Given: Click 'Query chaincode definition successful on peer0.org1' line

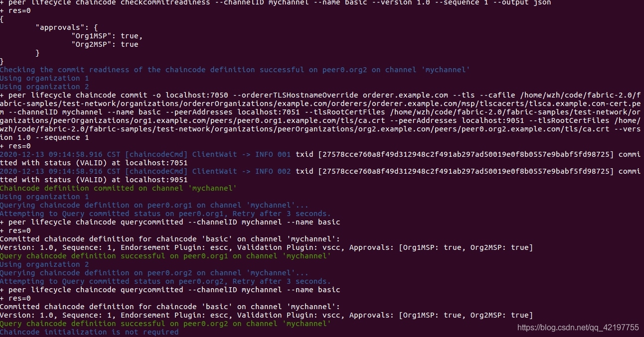Looking at the screenshot, I should point(165,256).
